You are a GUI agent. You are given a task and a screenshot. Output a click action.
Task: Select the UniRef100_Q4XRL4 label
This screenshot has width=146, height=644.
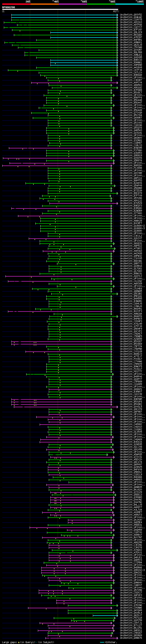point(131,613)
